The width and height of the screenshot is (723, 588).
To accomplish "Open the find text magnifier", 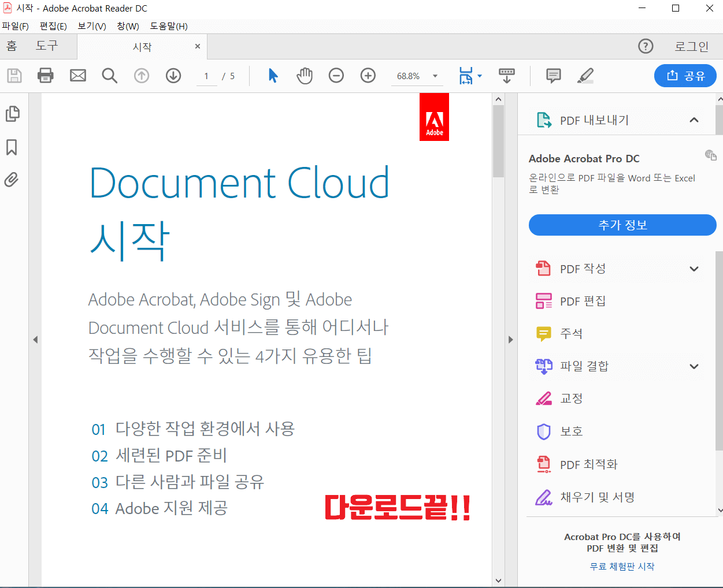I will pyautogui.click(x=110, y=76).
